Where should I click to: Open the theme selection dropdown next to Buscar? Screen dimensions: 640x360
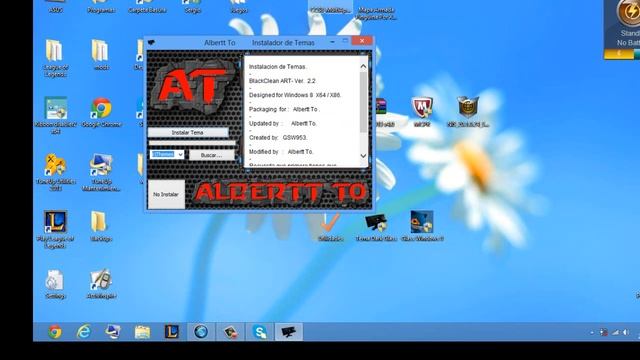tap(167, 154)
